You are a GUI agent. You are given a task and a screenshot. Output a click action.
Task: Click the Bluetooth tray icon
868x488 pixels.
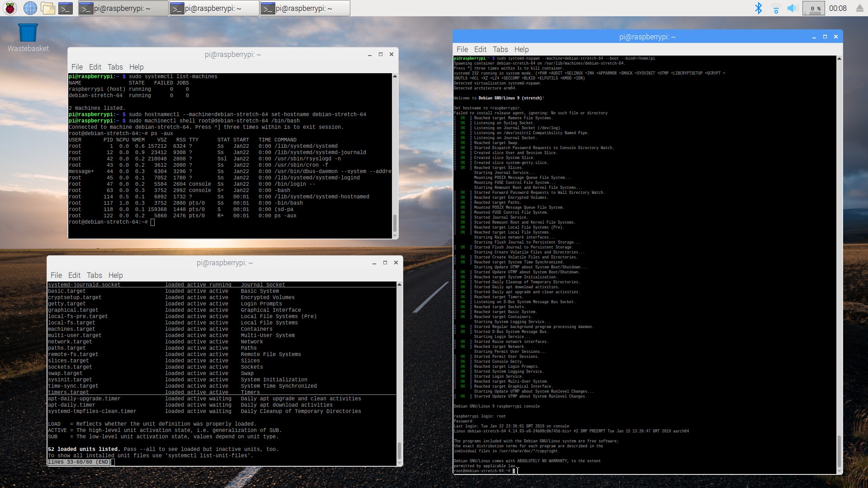tap(759, 8)
